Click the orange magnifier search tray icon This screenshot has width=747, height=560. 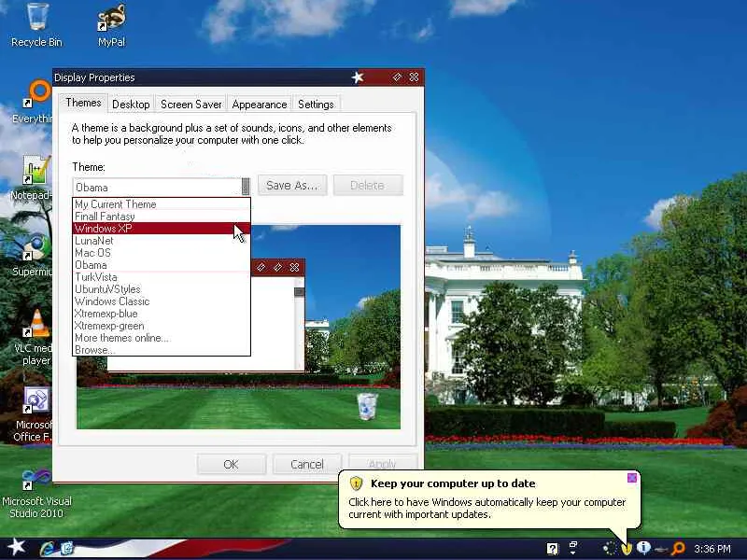pyautogui.click(x=677, y=549)
